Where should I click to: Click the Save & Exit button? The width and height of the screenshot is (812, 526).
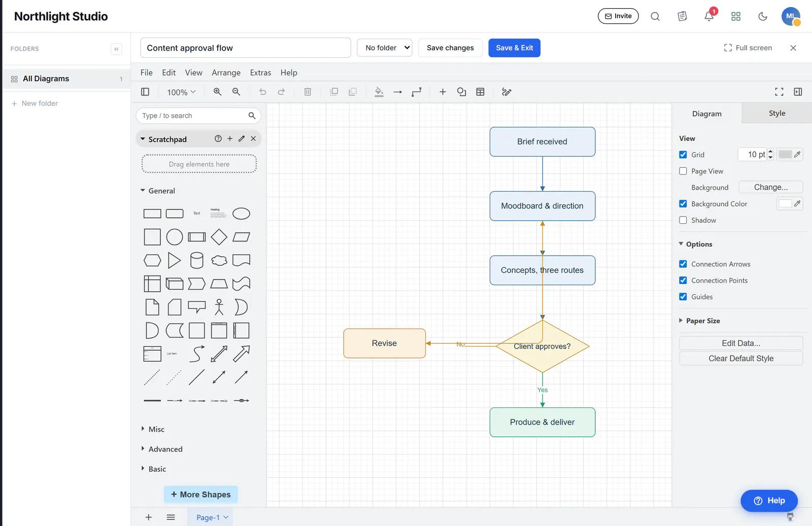pyautogui.click(x=514, y=48)
